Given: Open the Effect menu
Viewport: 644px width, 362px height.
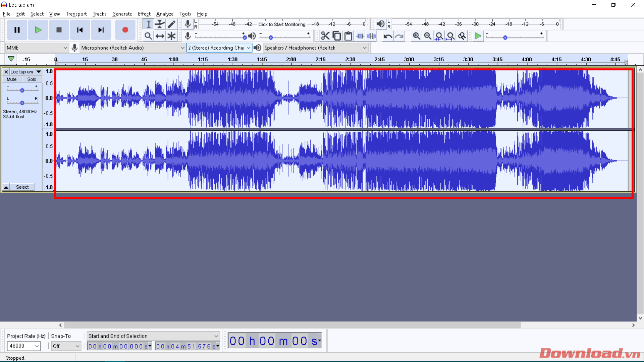Looking at the screenshot, I should point(144,14).
